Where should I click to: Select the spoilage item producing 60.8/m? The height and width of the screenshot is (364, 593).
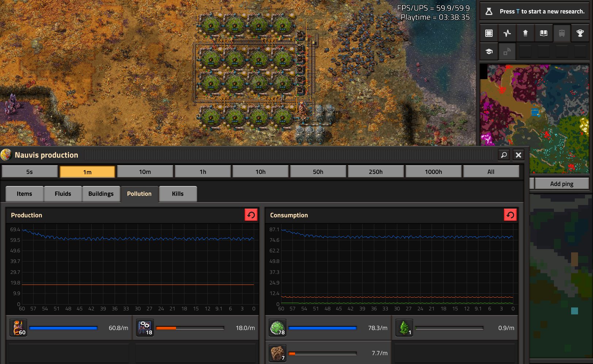[x=18, y=328]
